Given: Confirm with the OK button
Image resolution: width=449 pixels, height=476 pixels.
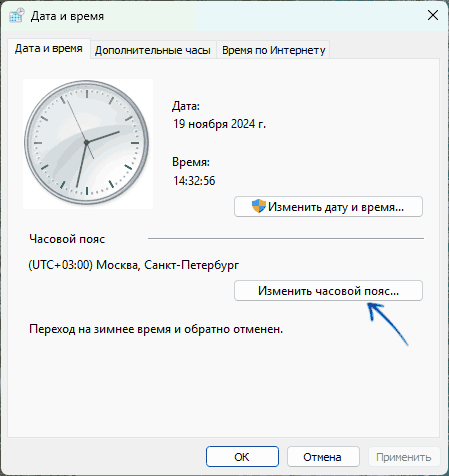Looking at the screenshot, I should point(242,457).
